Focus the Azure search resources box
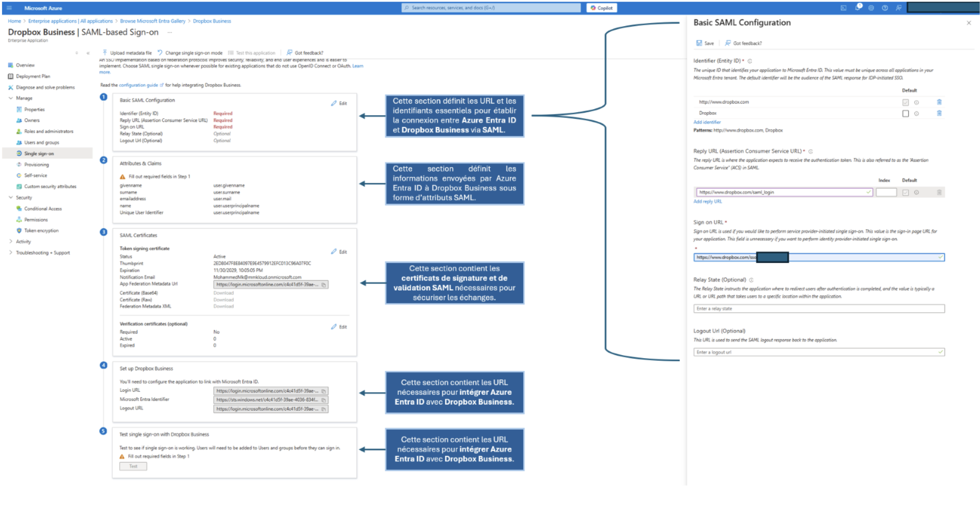This screenshot has height=510, width=980. (x=491, y=8)
